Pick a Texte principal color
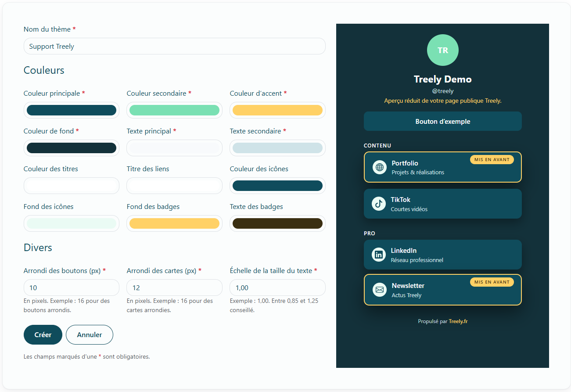The image size is (571, 392). click(175, 148)
